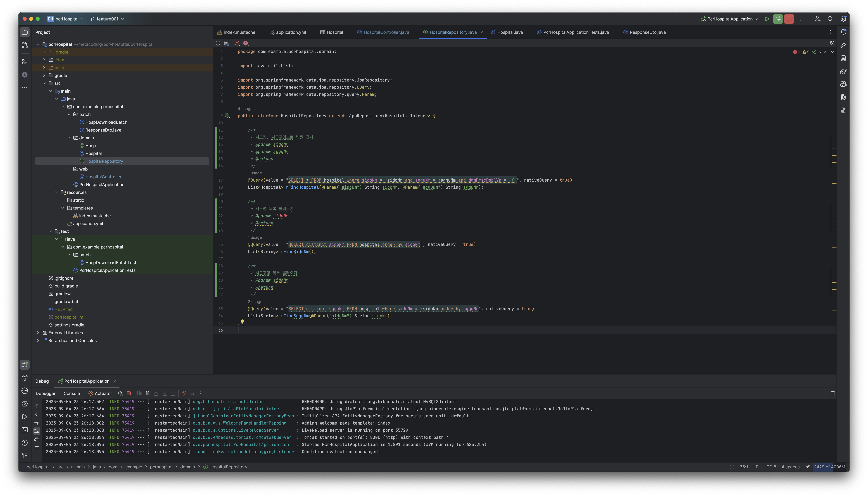Toggle soft-wrap in the console
This screenshot has width=868, height=496.
(37, 423)
